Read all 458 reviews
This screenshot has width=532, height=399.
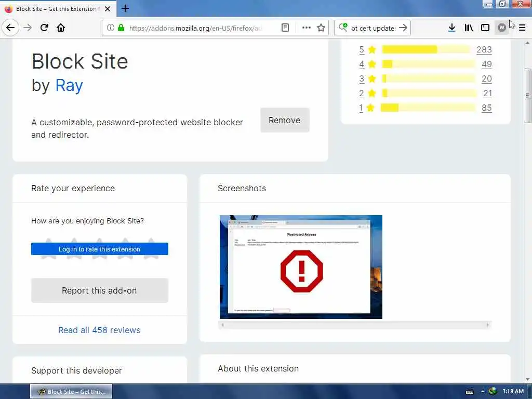[x=99, y=330]
